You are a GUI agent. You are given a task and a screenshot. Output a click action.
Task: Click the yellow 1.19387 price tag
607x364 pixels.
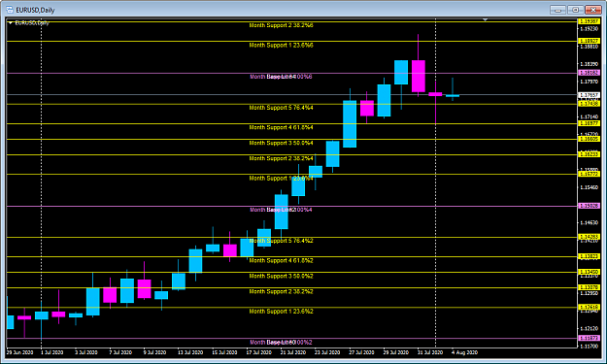click(x=589, y=21)
